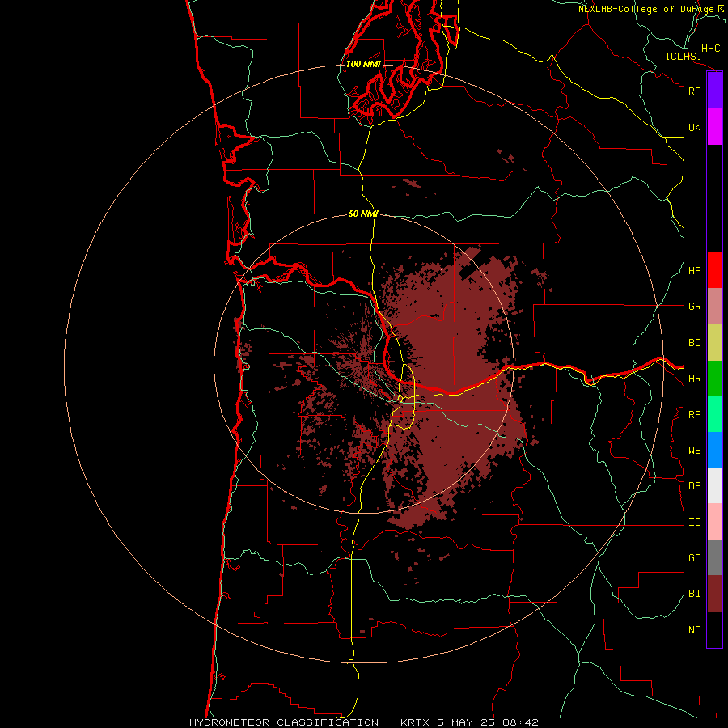Click the KRTX radar site identifier
This screenshot has width=728, height=728.
click(x=415, y=722)
